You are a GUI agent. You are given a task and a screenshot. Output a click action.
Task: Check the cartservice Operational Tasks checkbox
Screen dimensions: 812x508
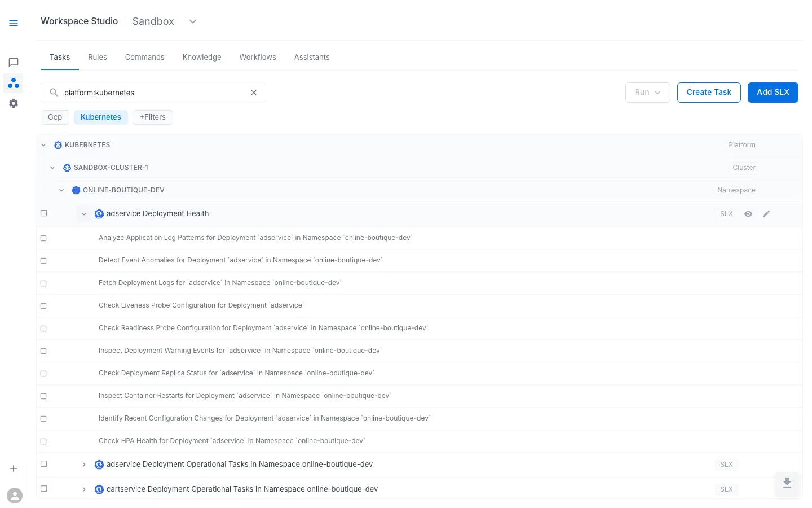43,488
